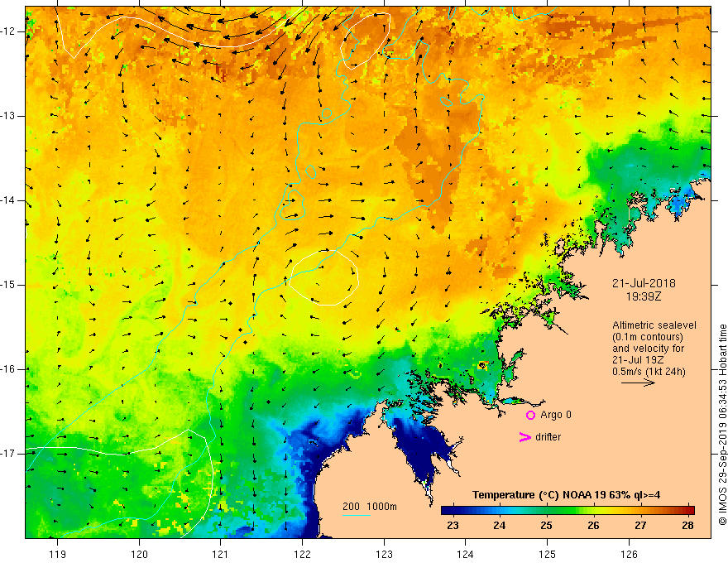This screenshot has width=728, height=563.
Task: Click latitude axis label -13
Action: 8,116
